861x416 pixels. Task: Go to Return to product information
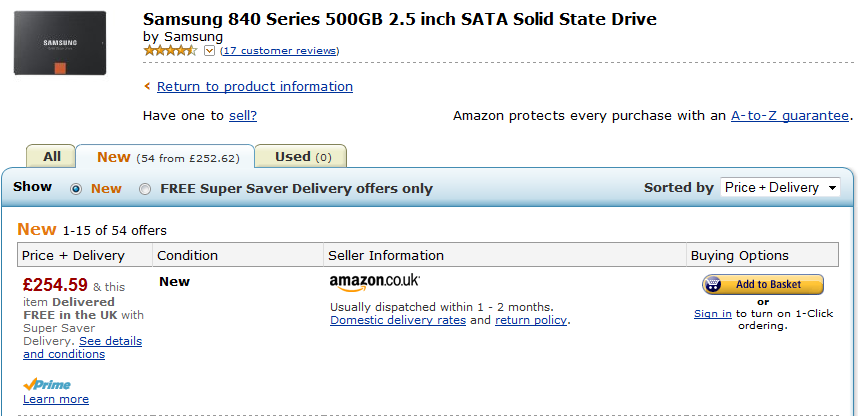click(255, 87)
